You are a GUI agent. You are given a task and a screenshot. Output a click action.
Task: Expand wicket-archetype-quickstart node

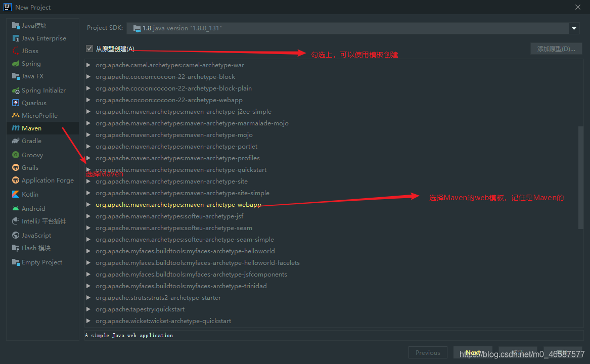click(x=88, y=321)
